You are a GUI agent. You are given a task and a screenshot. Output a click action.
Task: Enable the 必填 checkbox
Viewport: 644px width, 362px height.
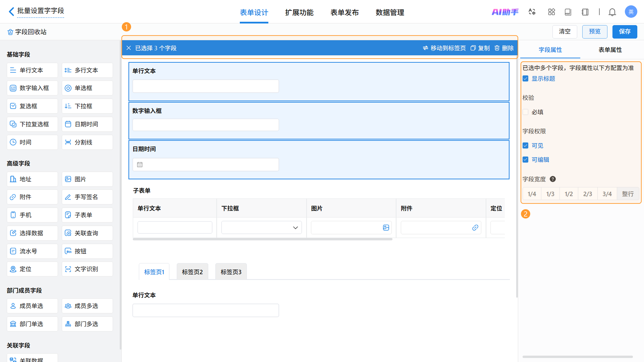(x=525, y=112)
